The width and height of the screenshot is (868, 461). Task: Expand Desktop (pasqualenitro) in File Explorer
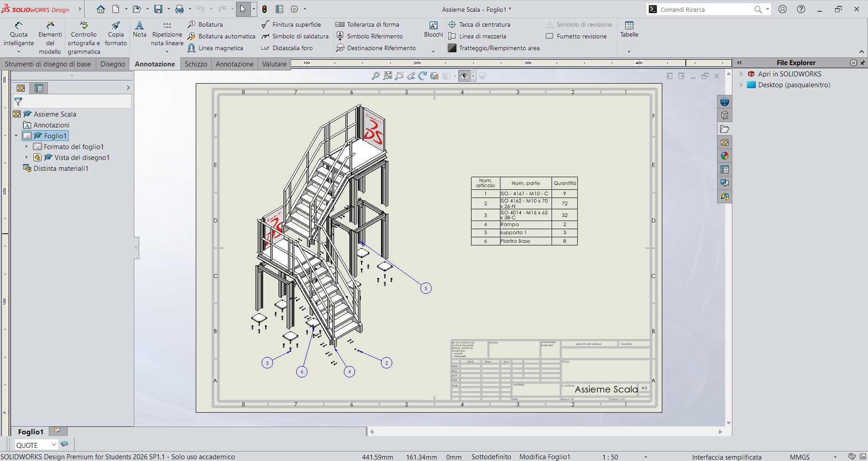(741, 85)
